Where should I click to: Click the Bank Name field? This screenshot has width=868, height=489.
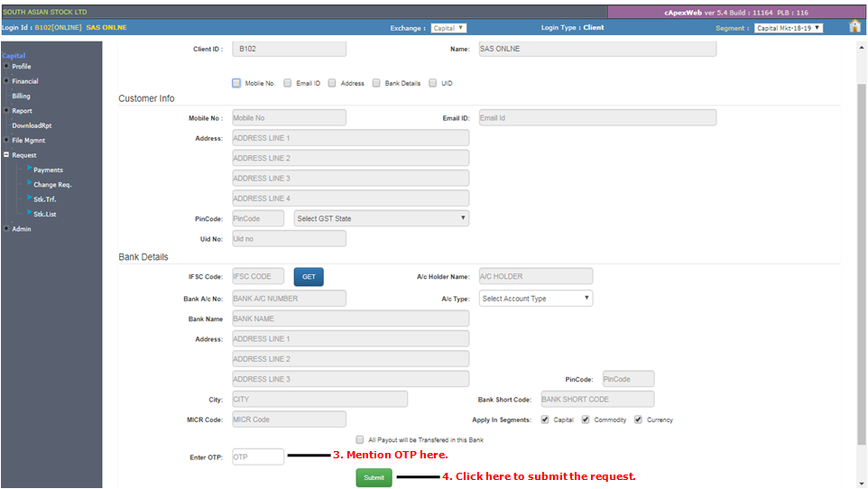pyautogui.click(x=350, y=318)
